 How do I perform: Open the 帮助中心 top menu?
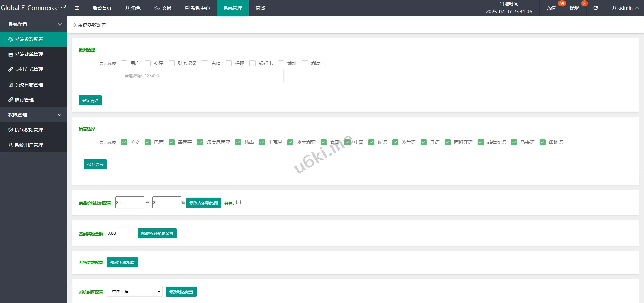coord(197,8)
